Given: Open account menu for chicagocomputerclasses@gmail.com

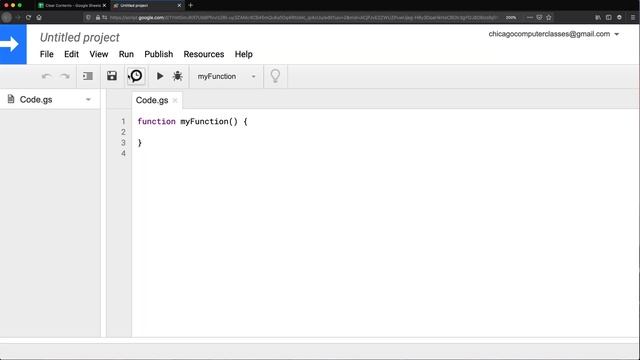Looking at the screenshot, I should (553, 34).
